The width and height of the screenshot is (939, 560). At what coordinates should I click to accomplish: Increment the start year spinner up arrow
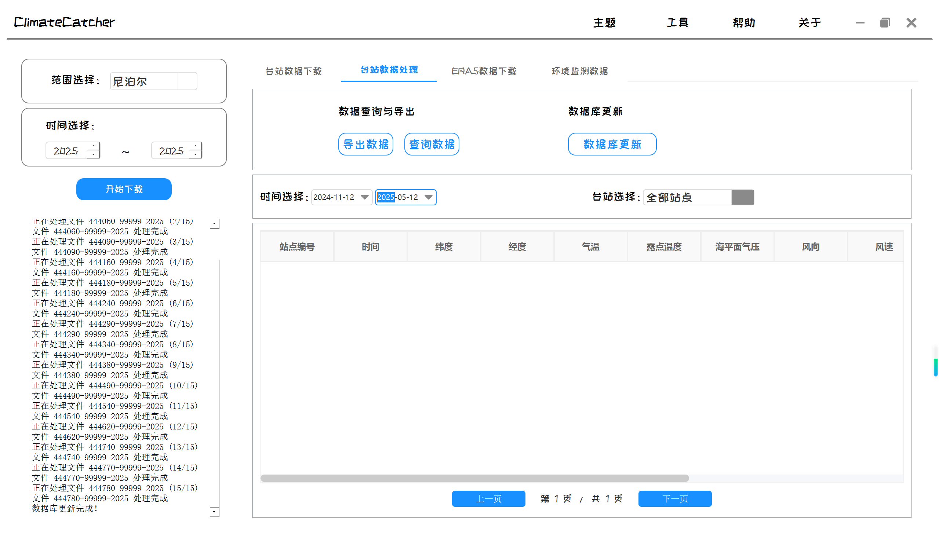coord(93,146)
